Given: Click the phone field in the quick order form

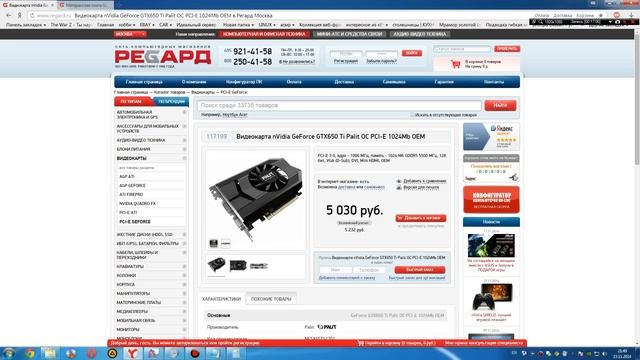Looking at the screenshot, I should click(369, 270).
